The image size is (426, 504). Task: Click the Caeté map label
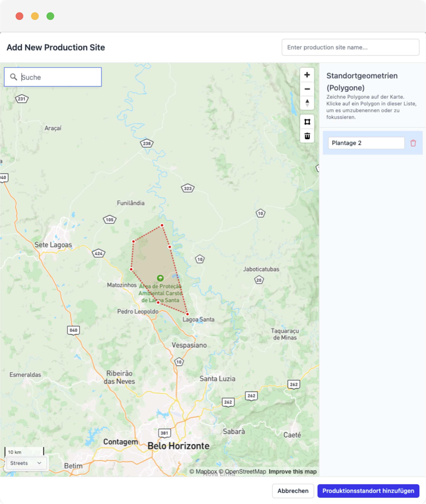pyautogui.click(x=292, y=435)
